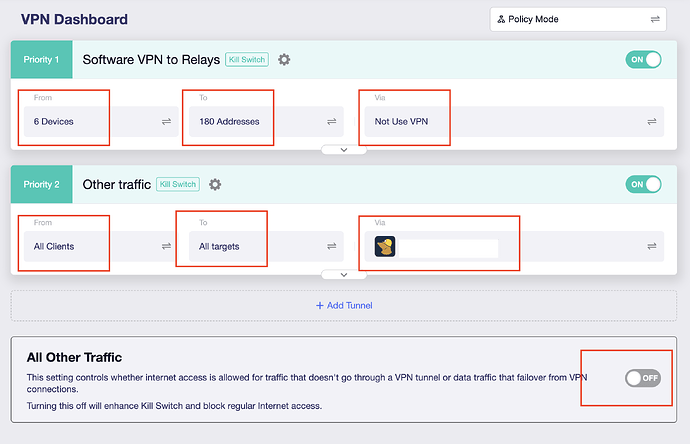Click Kill Switch badge on Other traffic

(x=178, y=185)
